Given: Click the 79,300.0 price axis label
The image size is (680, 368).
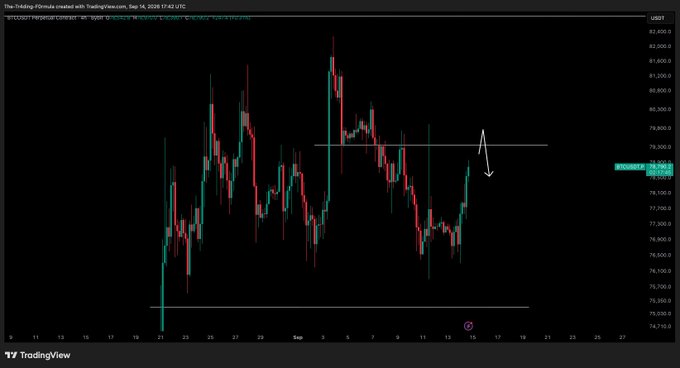Looking at the screenshot, I should (x=660, y=147).
